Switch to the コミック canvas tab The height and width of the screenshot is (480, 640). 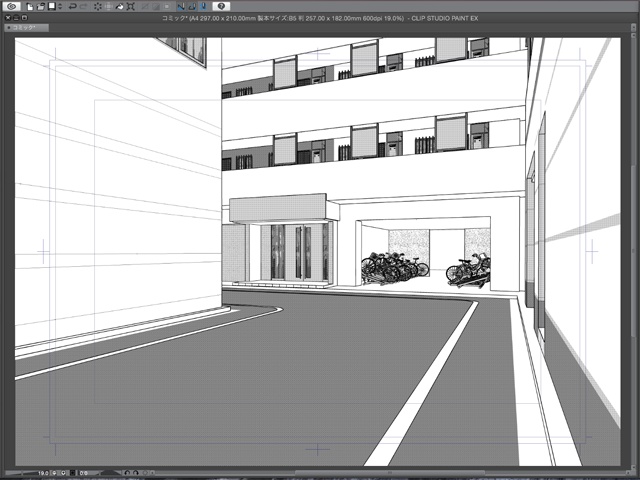click(26, 28)
